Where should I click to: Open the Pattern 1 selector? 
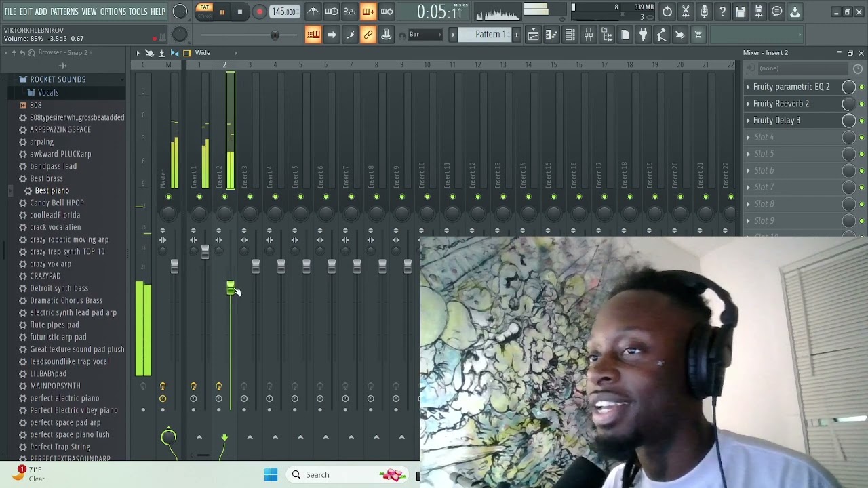coord(486,35)
